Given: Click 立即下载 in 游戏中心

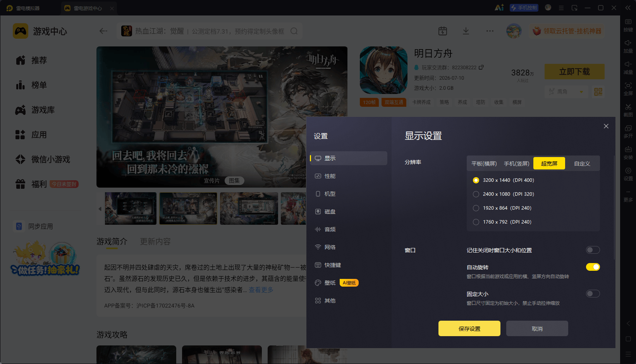Looking at the screenshot, I should coord(574,72).
